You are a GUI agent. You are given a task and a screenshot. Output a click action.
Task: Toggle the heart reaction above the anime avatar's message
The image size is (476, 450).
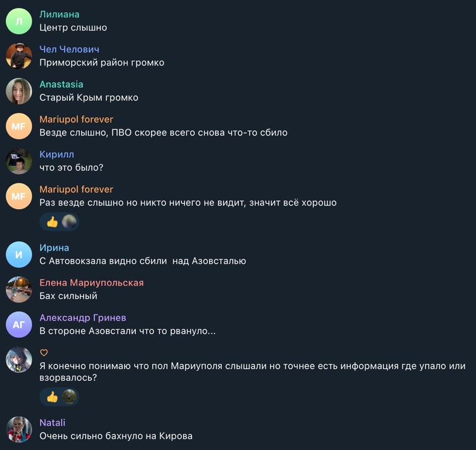click(43, 352)
